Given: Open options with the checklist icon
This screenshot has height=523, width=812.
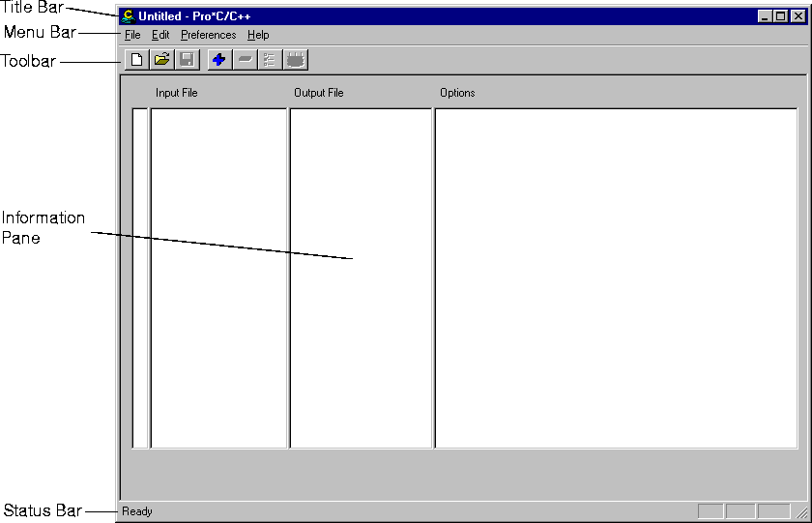Looking at the screenshot, I should coord(270,60).
